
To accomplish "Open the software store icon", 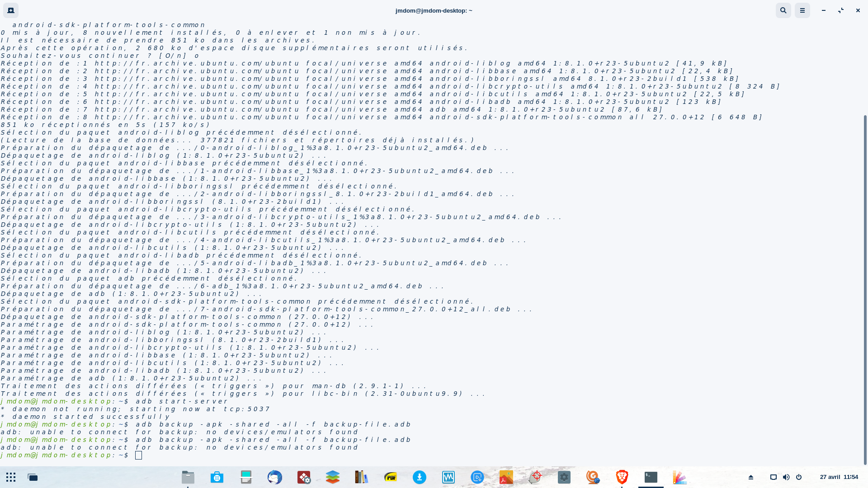I will coord(217,477).
